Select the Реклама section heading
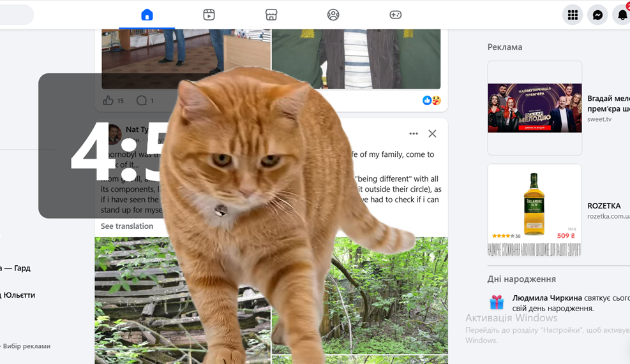 tap(505, 47)
